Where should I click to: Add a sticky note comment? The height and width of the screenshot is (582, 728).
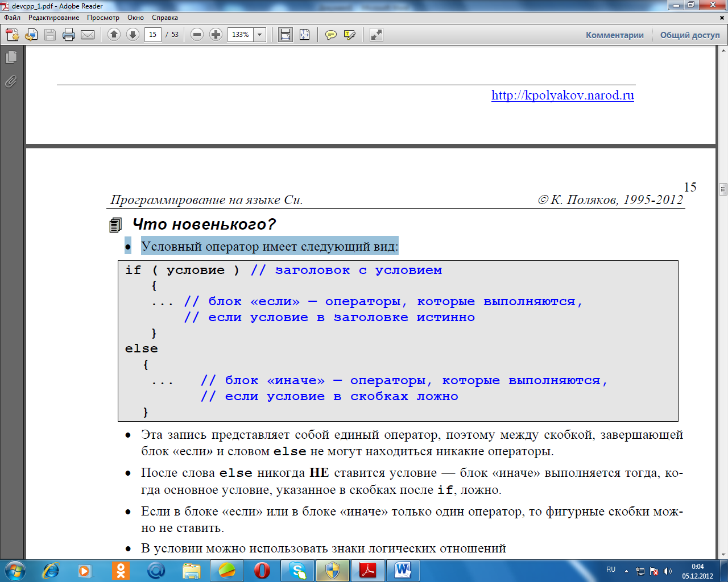(x=330, y=35)
